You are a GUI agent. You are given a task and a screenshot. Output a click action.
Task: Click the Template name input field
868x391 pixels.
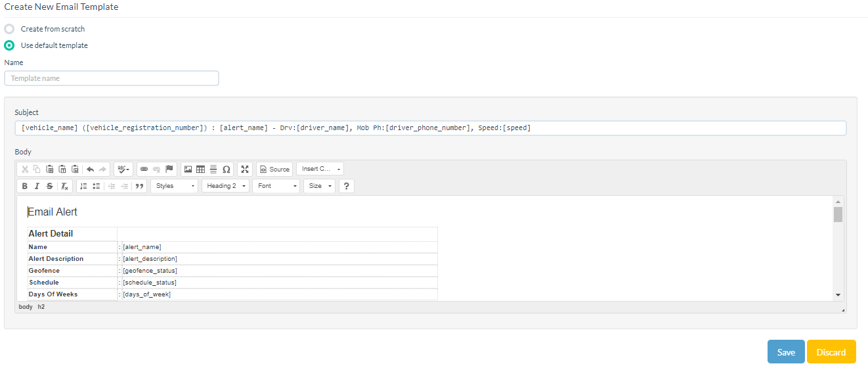point(112,78)
